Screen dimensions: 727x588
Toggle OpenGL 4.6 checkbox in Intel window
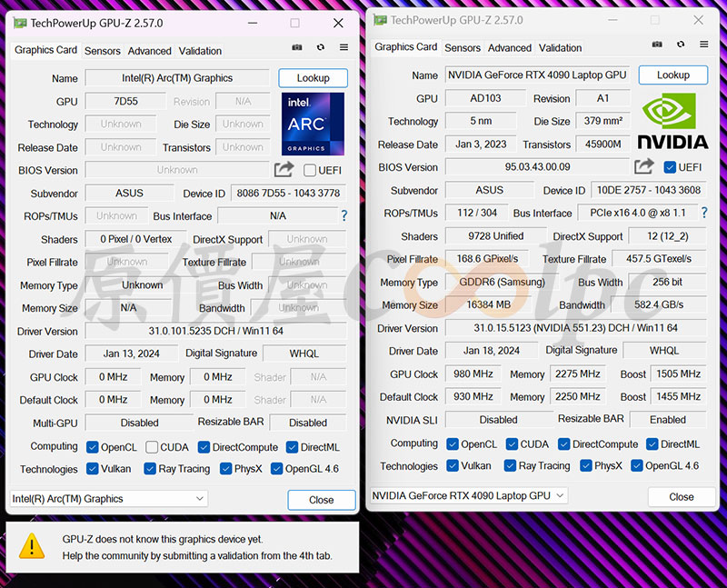pos(277,469)
